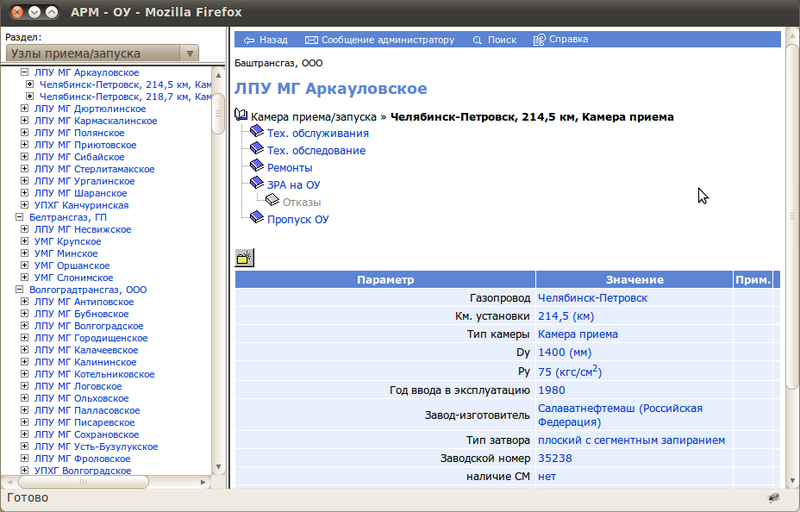Click the back arrow icon next to Назад

click(x=249, y=40)
